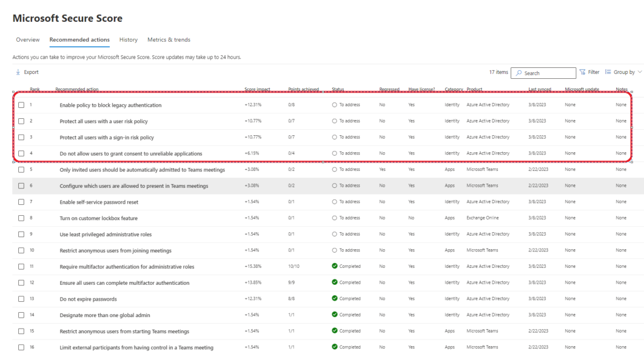This screenshot has width=644, height=354.
Task: Click the To address status circle on rank 1
Action: pos(335,104)
